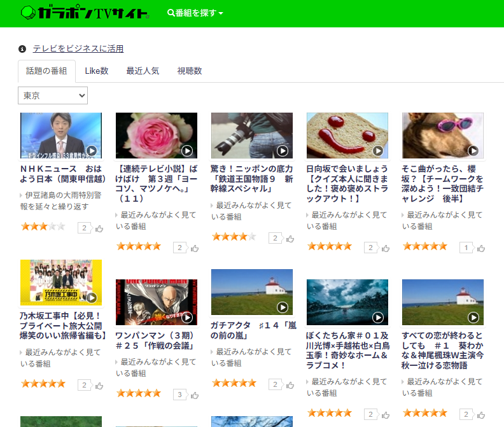The height and width of the screenshot is (427, 504).
Task: Click the info icon before テレビをビジネスに活用
Action: [x=22, y=49]
